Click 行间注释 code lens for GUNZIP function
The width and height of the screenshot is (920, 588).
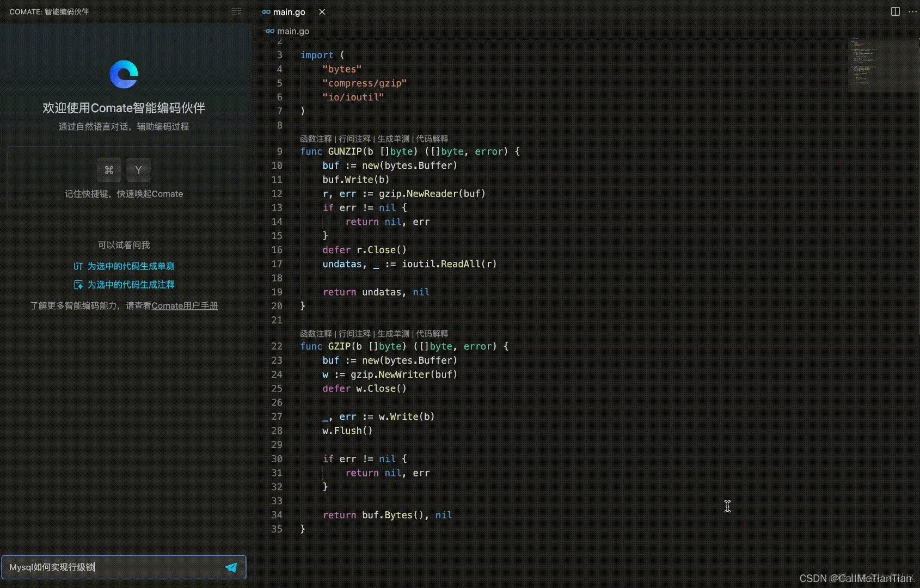[354, 139]
